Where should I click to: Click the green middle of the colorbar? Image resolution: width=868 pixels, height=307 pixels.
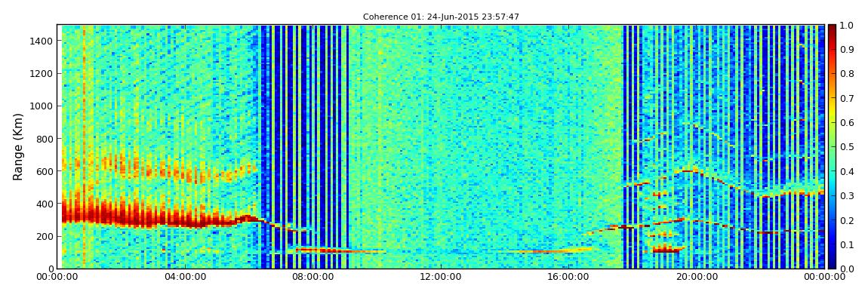point(833,146)
